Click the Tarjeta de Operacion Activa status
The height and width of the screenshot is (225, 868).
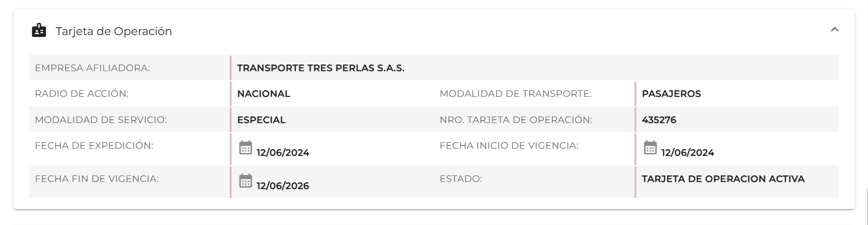click(x=723, y=179)
